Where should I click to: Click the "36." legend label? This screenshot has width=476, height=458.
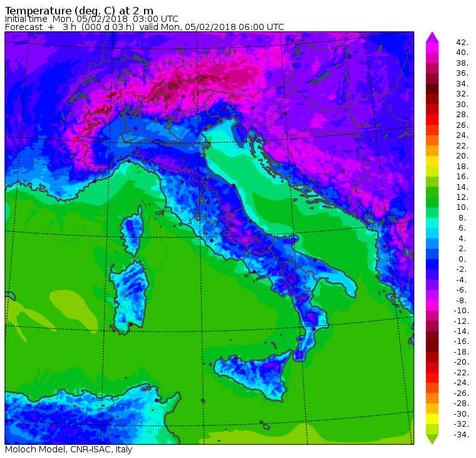[462, 73]
